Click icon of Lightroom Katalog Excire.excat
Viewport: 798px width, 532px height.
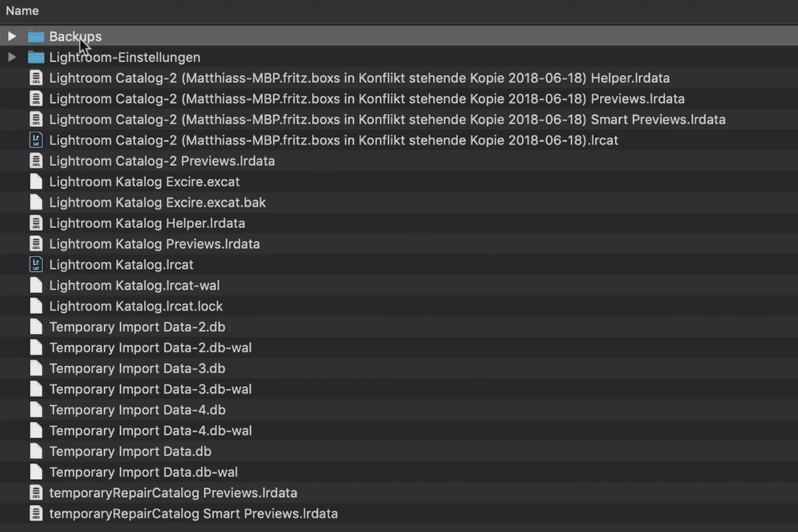point(36,182)
